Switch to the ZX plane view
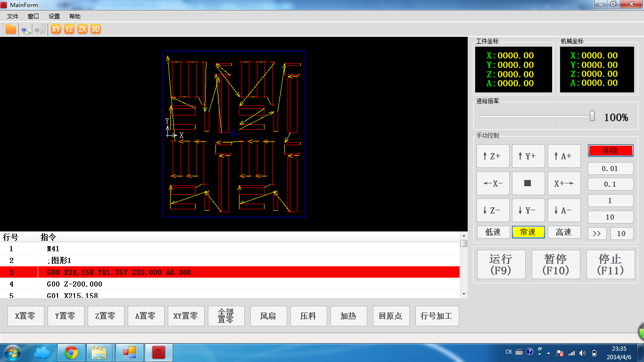 (83, 29)
